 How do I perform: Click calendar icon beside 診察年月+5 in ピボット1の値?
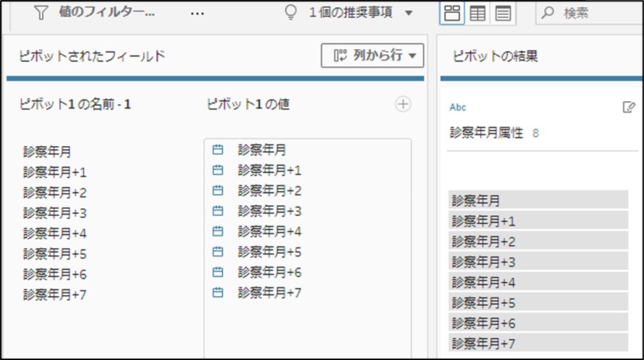tap(218, 252)
